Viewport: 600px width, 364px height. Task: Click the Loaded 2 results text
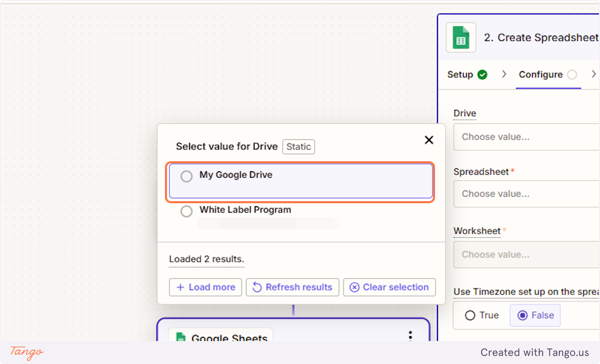pyautogui.click(x=206, y=259)
